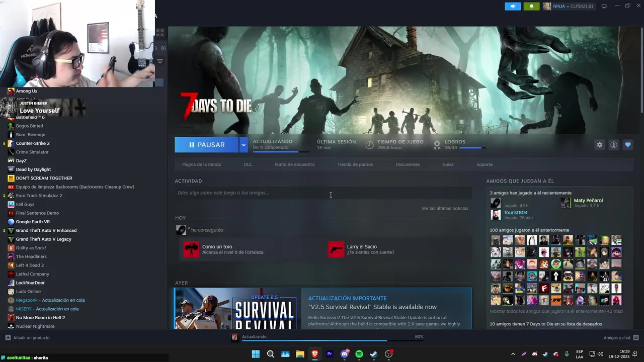Select Counter-Strike 2 in library list

tap(33, 143)
